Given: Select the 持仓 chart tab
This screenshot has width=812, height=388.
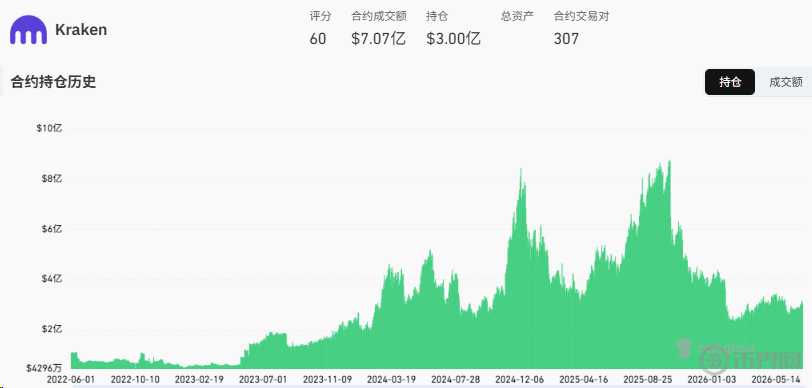Looking at the screenshot, I should [x=730, y=82].
